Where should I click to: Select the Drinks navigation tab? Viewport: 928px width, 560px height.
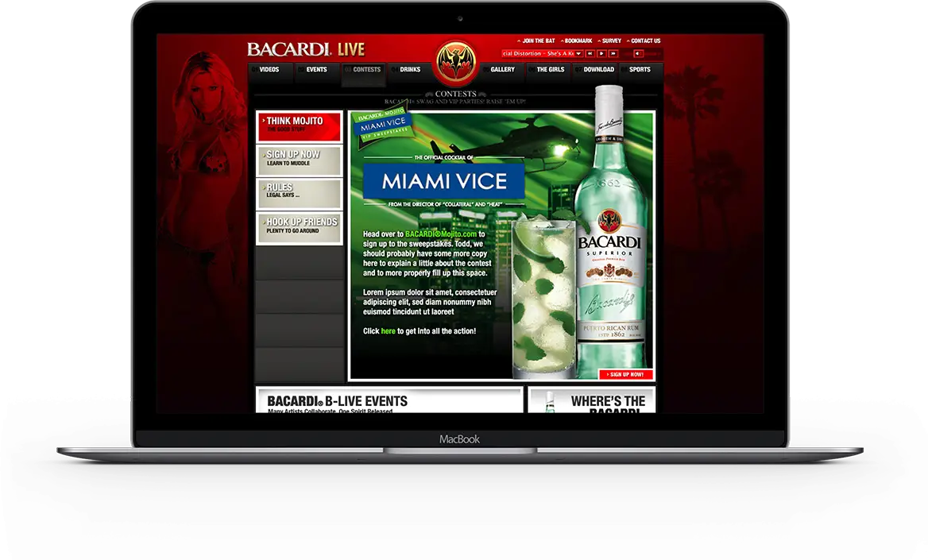[410, 70]
